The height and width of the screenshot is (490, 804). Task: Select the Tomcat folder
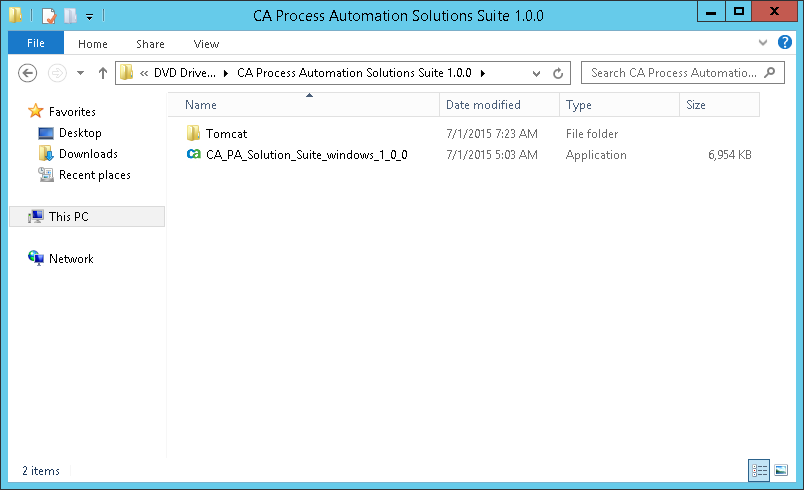(x=226, y=134)
